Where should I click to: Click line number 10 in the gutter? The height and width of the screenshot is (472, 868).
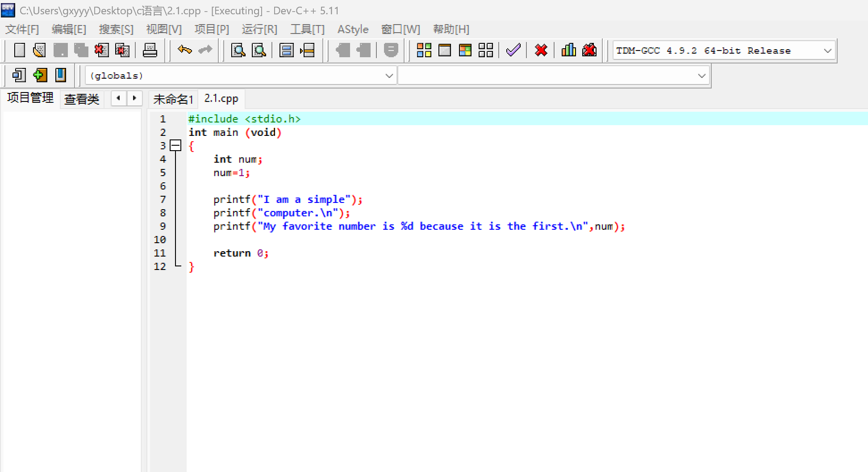[160, 240]
